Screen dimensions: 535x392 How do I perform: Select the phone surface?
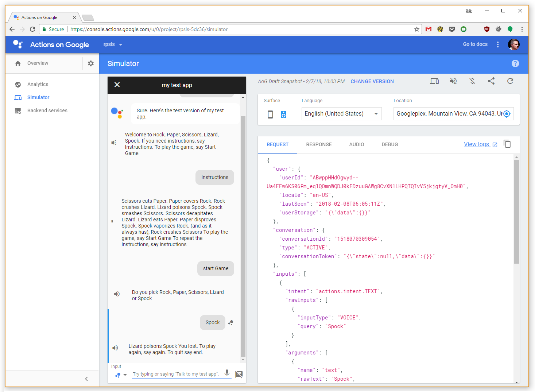click(270, 115)
